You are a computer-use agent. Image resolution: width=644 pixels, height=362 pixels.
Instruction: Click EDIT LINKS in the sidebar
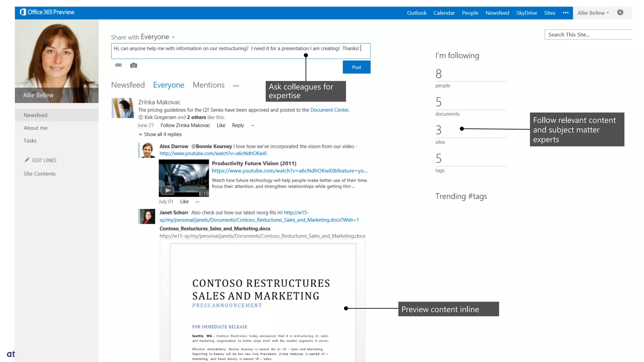click(44, 160)
